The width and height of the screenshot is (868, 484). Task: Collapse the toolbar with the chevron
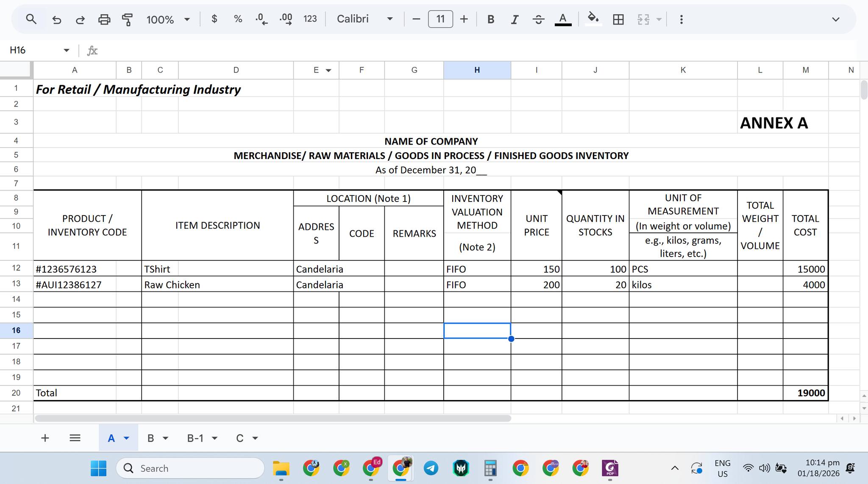point(836,19)
